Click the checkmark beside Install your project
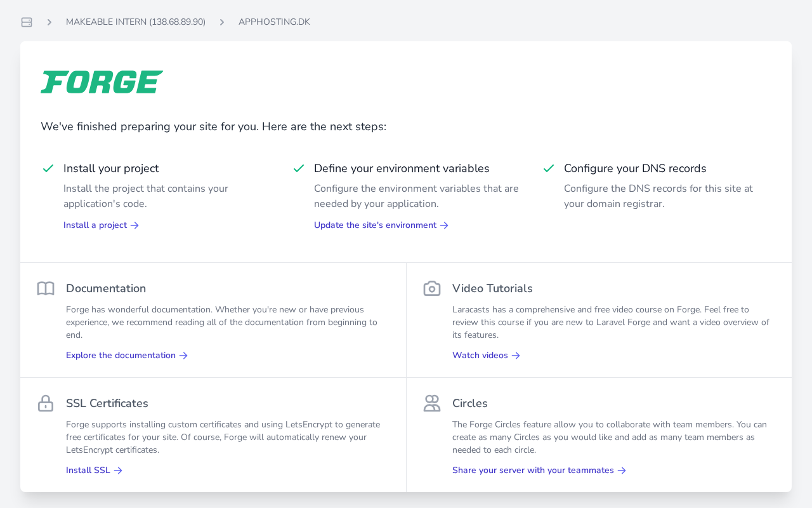The image size is (812, 508). point(48,168)
